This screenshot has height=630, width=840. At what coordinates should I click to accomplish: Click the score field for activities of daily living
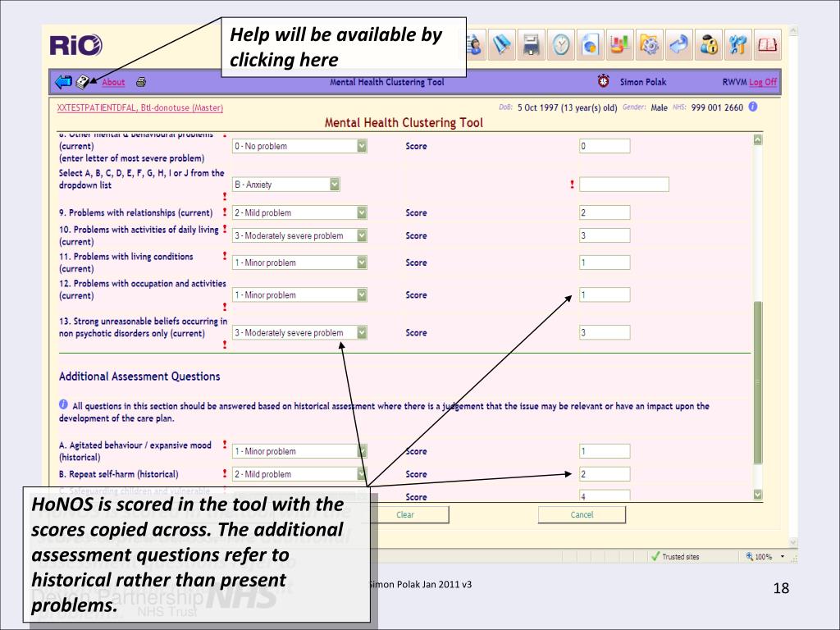(x=605, y=235)
